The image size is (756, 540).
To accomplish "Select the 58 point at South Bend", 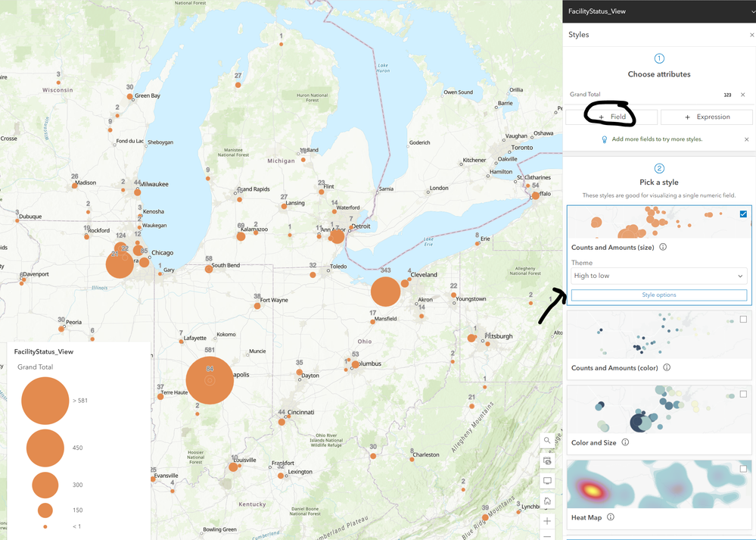I will tap(209, 269).
